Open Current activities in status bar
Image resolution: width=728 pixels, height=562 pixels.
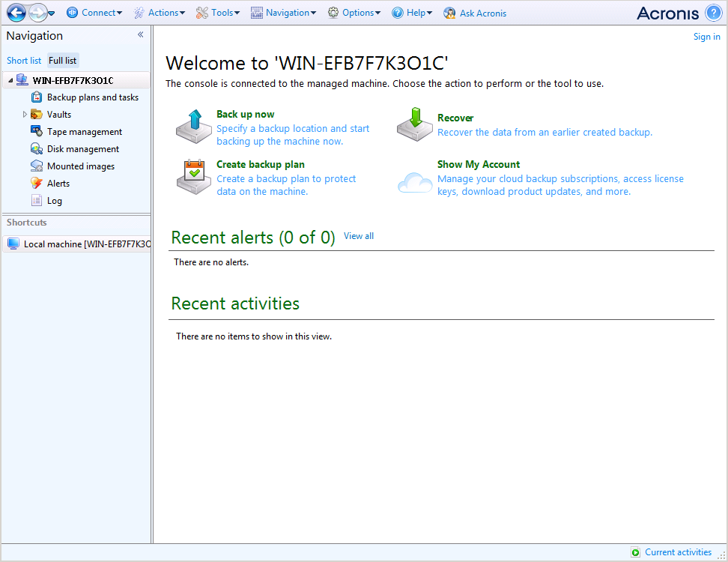coord(678,552)
